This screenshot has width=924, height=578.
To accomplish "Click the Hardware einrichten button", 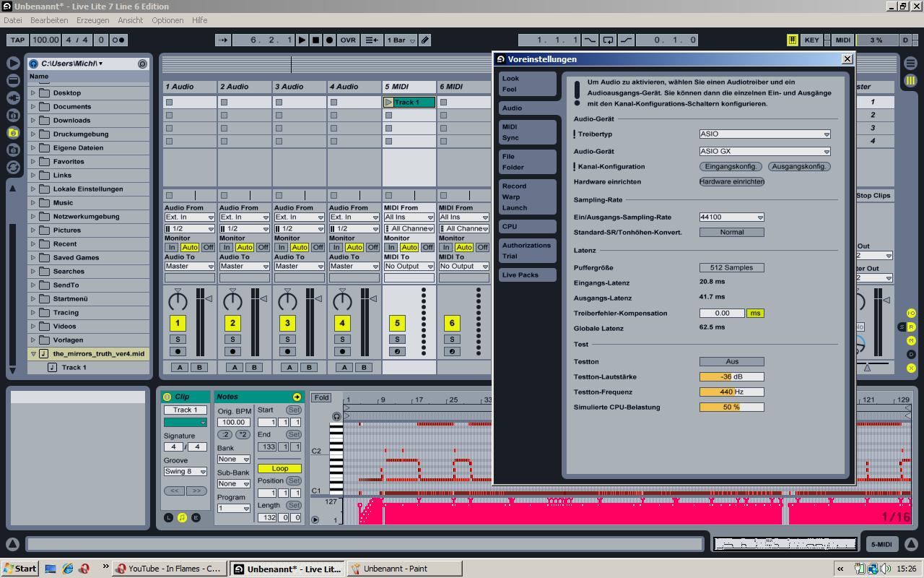I will 731,181.
